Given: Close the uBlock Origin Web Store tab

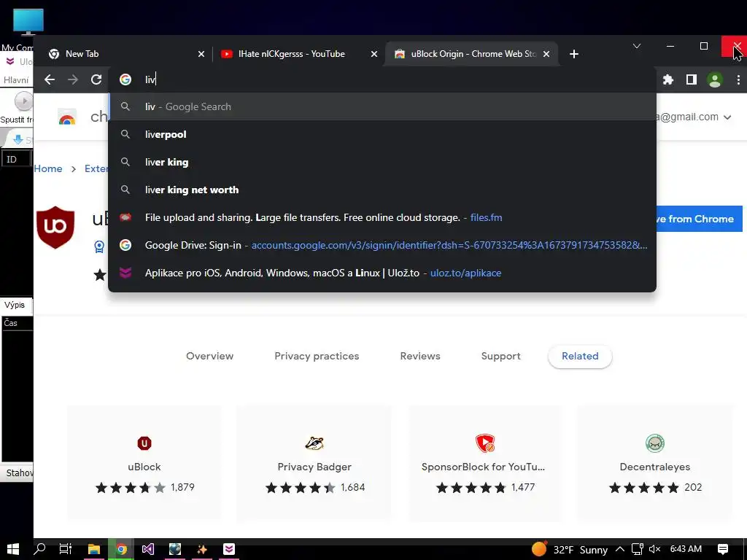Looking at the screenshot, I should [x=546, y=54].
